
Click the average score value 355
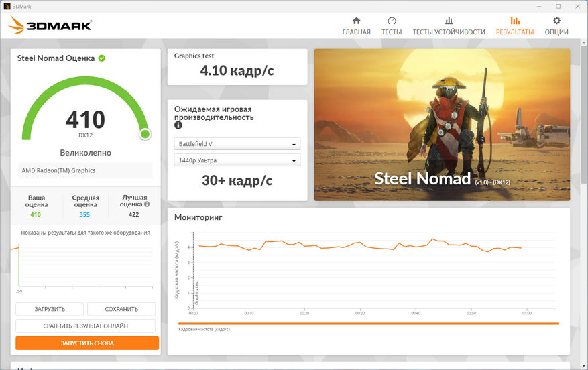coord(84,214)
